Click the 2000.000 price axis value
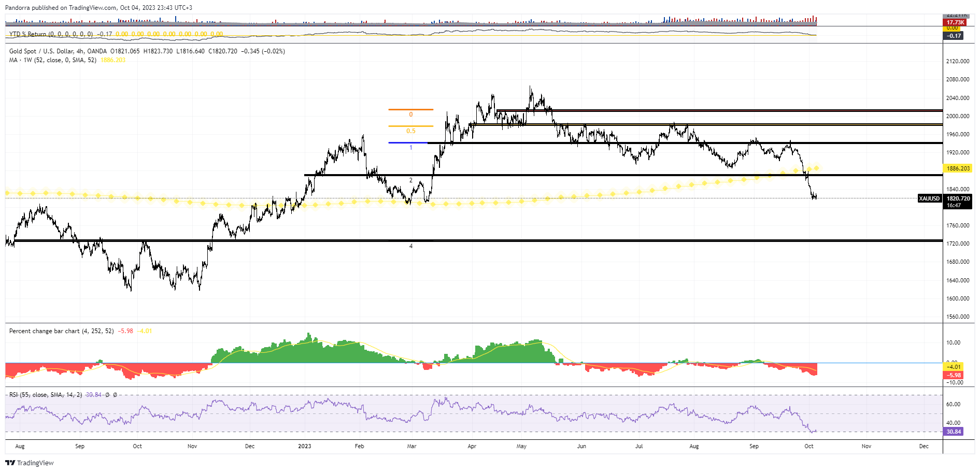The width and height of the screenshot is (980, 472). [x=958, y=116]
